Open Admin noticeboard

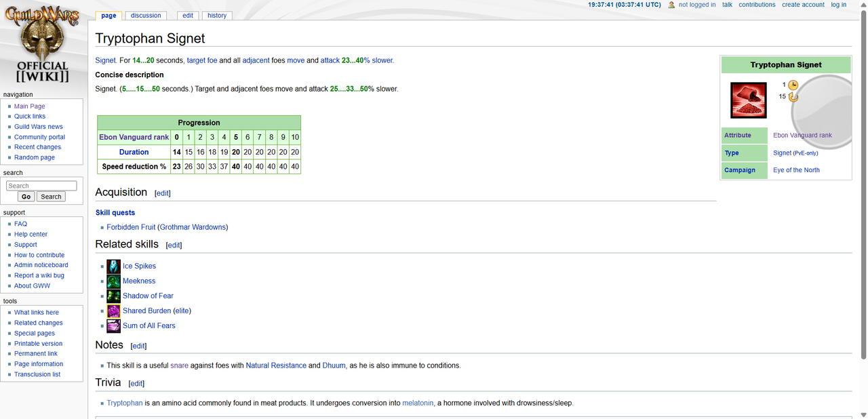[41, 265]
